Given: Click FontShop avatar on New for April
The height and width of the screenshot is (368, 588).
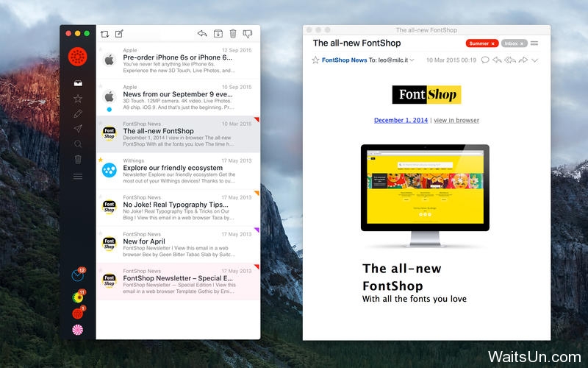Looking at the screenshot, I should tap(109, 244).
